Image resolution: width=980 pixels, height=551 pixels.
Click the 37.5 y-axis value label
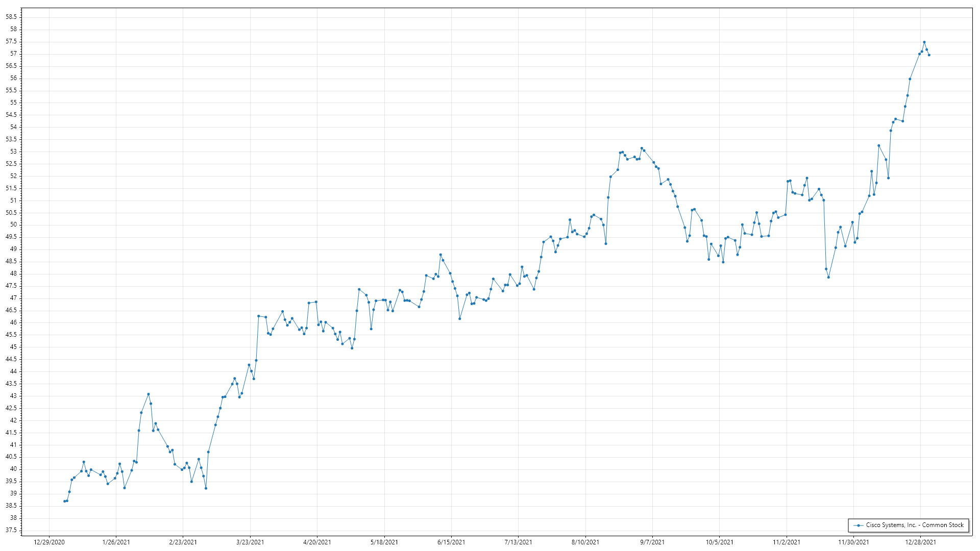tap(11, 530)
